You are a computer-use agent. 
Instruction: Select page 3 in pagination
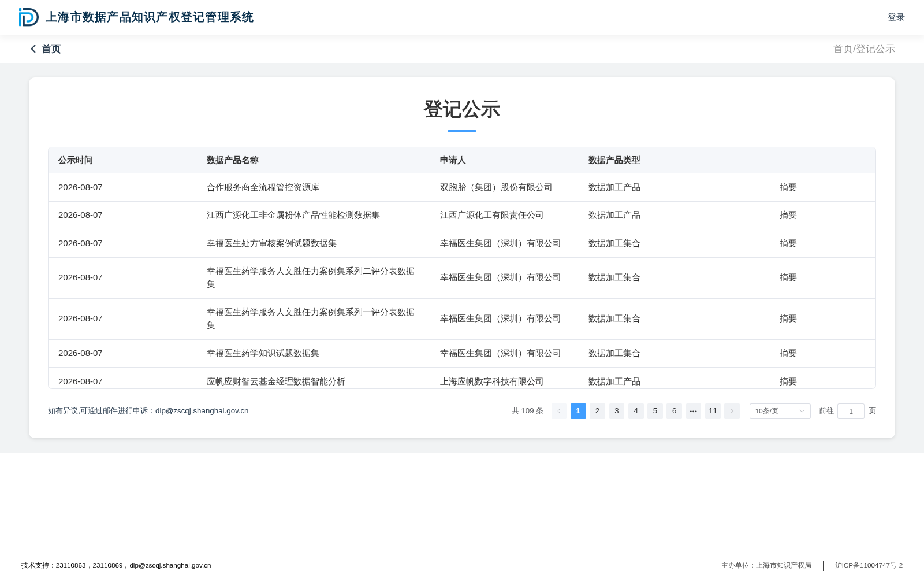(617, 411)
